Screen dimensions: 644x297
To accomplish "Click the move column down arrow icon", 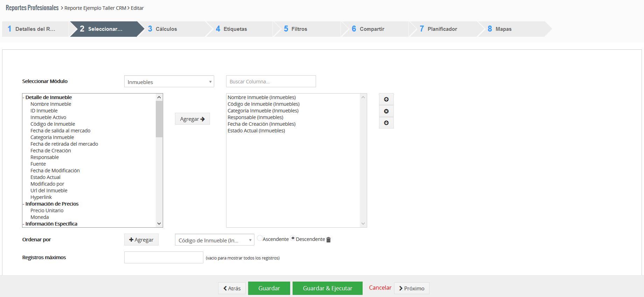I will coord(386,123).
